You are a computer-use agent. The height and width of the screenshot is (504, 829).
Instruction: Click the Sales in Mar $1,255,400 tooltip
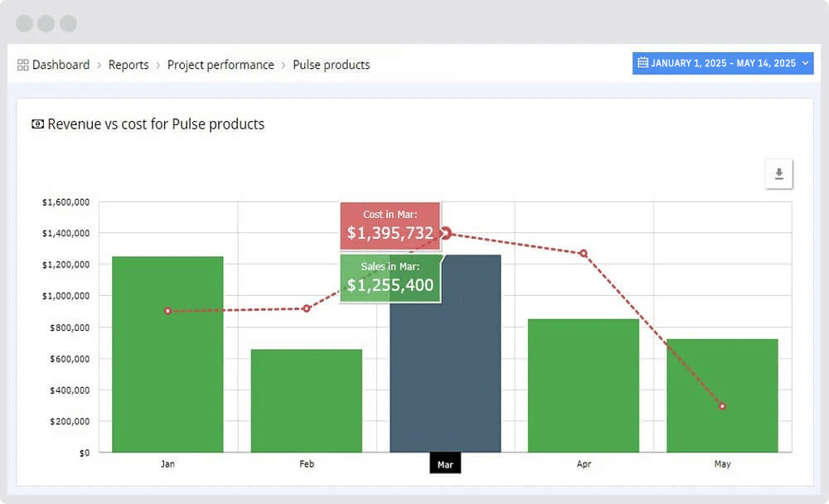click(390, 278)
